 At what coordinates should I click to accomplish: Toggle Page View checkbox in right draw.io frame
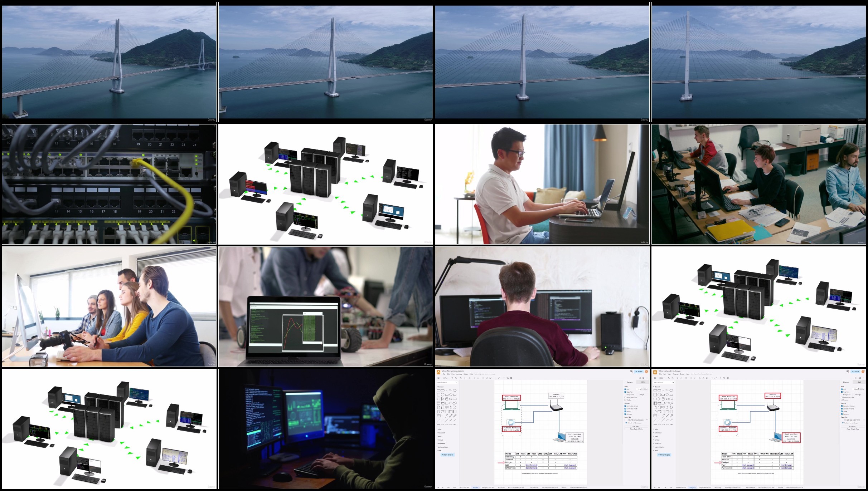coord(842,392)
